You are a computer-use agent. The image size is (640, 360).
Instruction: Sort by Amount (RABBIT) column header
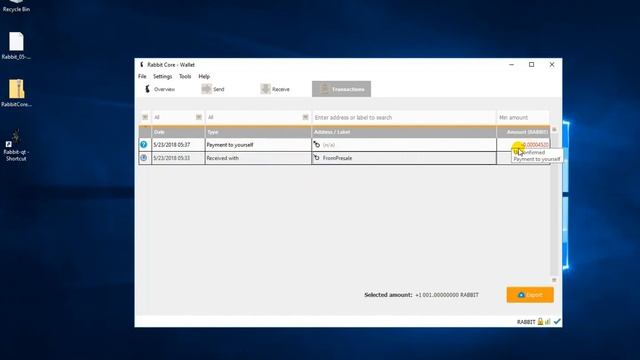(523, 132)
